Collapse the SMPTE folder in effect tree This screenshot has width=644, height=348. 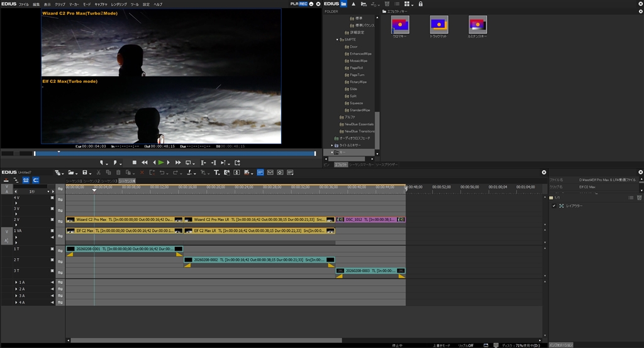click(x=337, y=40)
